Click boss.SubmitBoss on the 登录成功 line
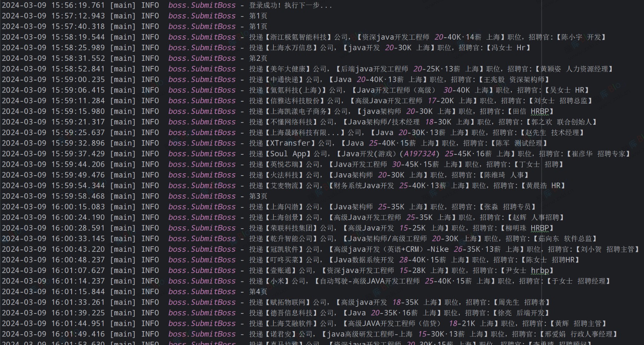Screen dimensions: 644x345 202,5
